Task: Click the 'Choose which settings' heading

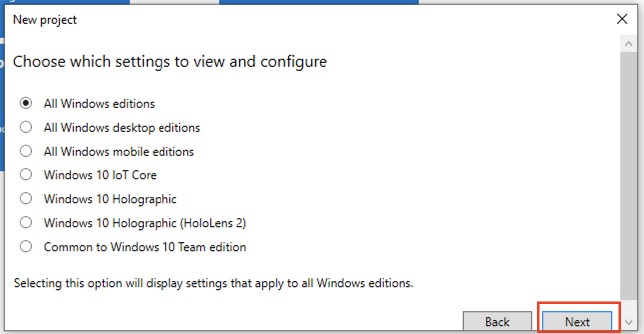Action: [x=170, y=61]
